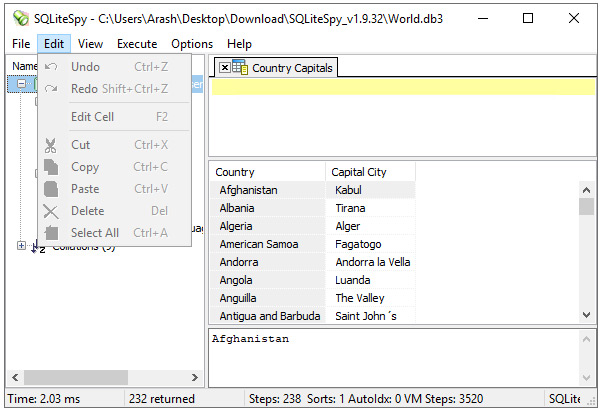The image size is (600, 413).
Task: Expand the Collations tree node
Action: [21, 245]
